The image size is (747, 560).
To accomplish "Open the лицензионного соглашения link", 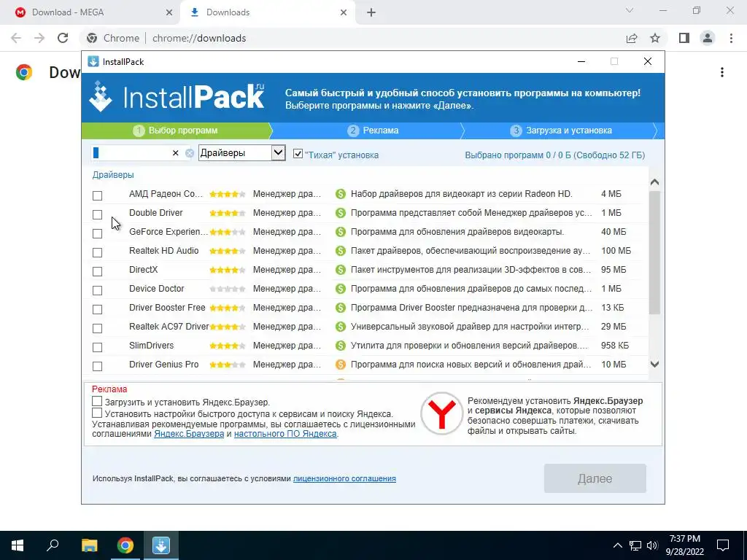I will (344, 478).
